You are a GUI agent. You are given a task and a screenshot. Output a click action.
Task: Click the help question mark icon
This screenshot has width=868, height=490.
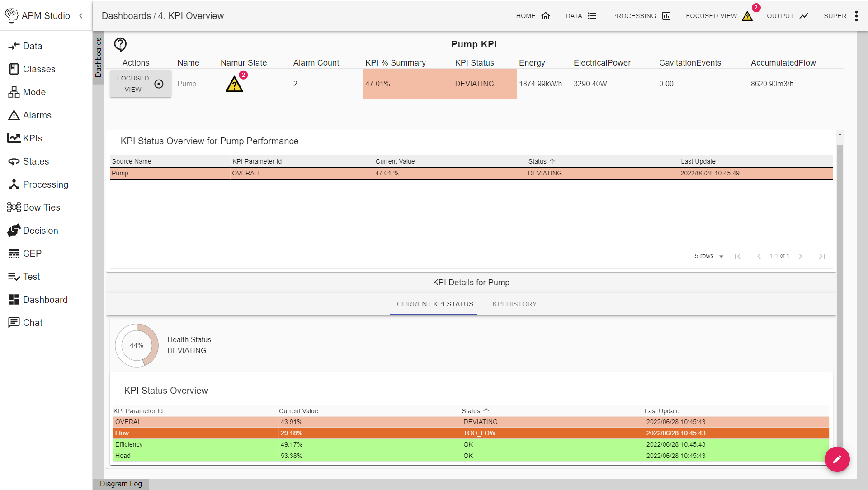pos(120,44)
